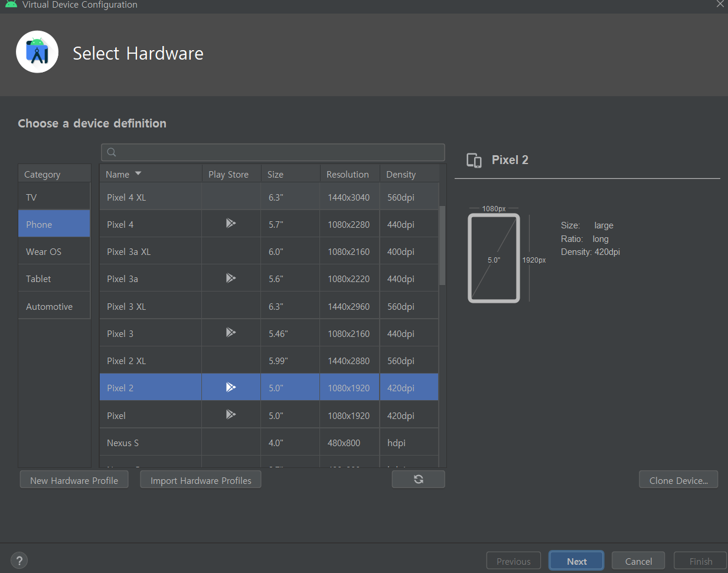Screen dimensions: 728x573
Task: Select the Pixel 3a device name
Action: 122,279
